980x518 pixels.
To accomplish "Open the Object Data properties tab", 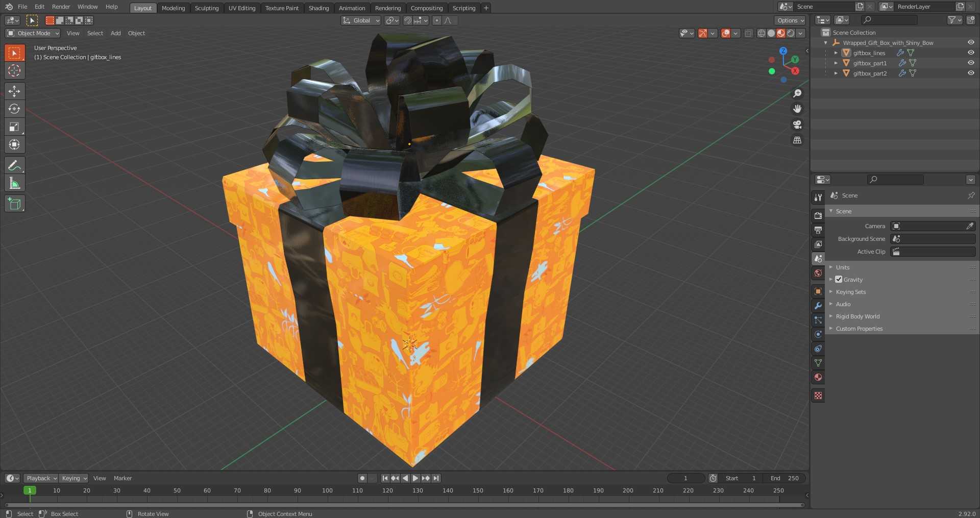I will pos(818,363).
